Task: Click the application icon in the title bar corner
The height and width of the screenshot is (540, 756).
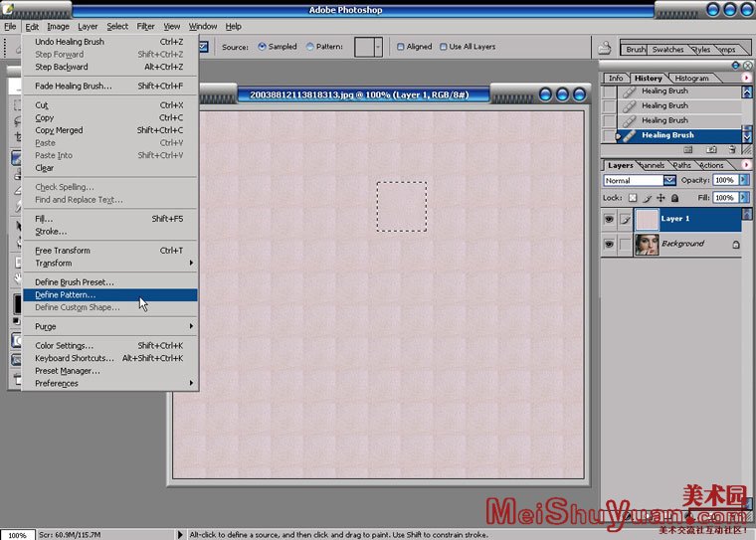Action: coord(7,8)
